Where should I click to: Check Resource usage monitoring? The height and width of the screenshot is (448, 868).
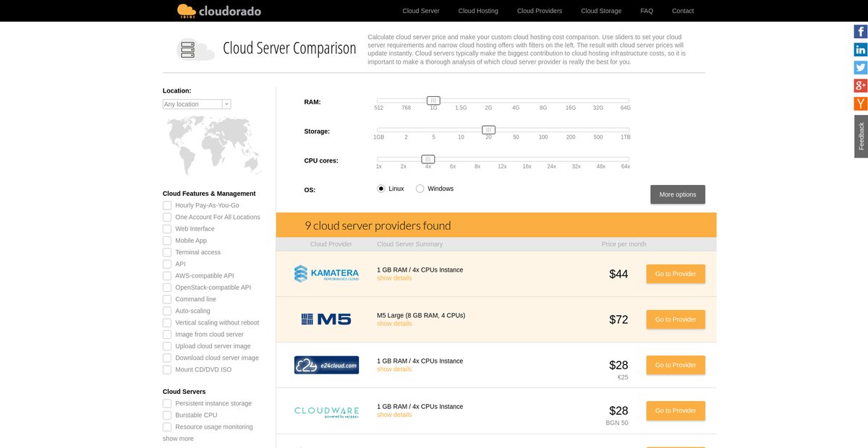167,427
